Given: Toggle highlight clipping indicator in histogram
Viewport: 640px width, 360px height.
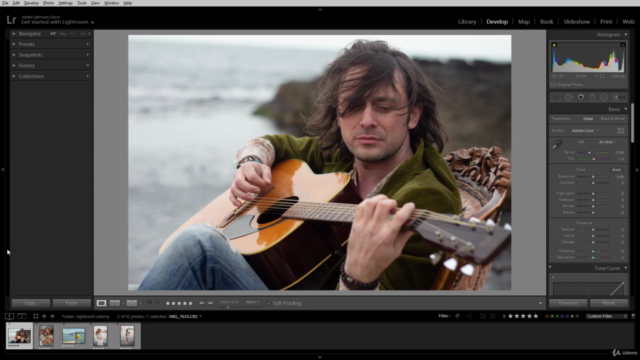Looking at the screenshot, I should 623,44.
